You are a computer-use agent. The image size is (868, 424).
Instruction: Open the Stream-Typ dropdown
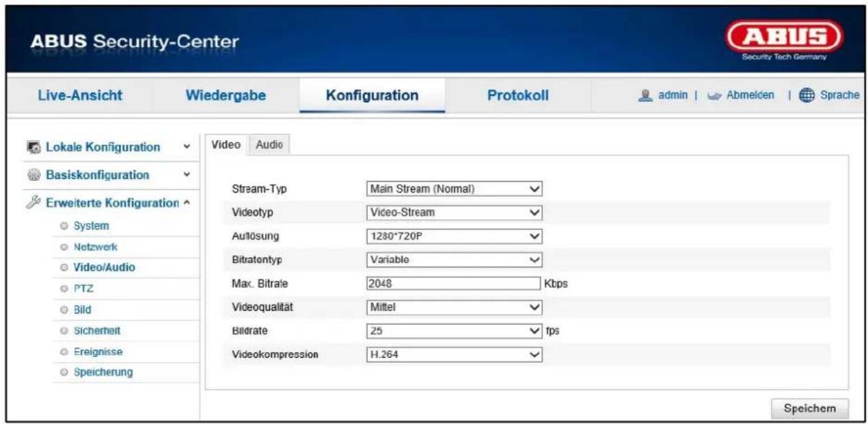[x=454, y=188]
